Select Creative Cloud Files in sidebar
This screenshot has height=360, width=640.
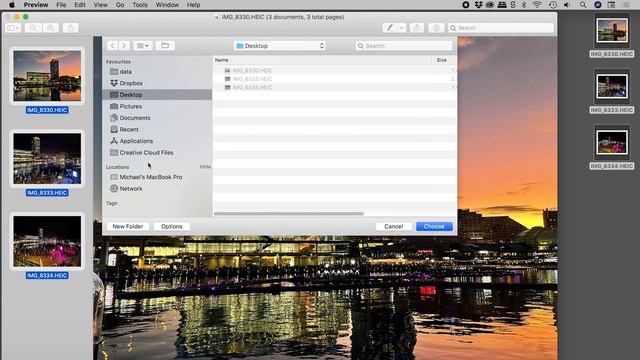pos(157,152)
